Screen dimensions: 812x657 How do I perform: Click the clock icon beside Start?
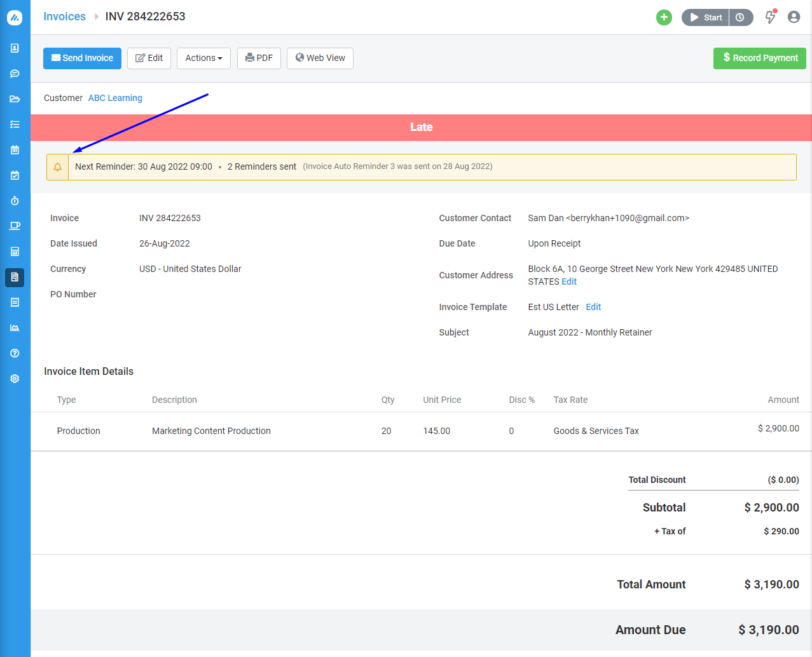coord(741,17)
